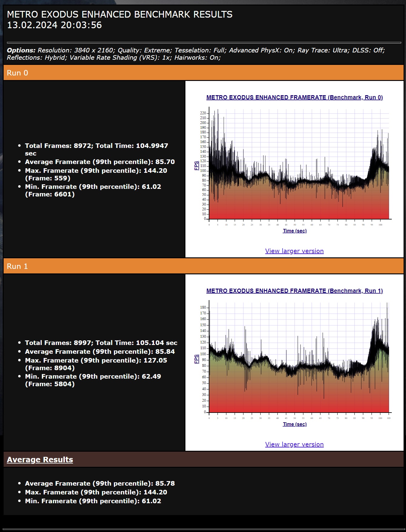The height and width of the screenshot is (532, 406).
Task: Click Run 0 Total Frames: 8972 entry
Action: pyautogui.click(x=96, y=149)
